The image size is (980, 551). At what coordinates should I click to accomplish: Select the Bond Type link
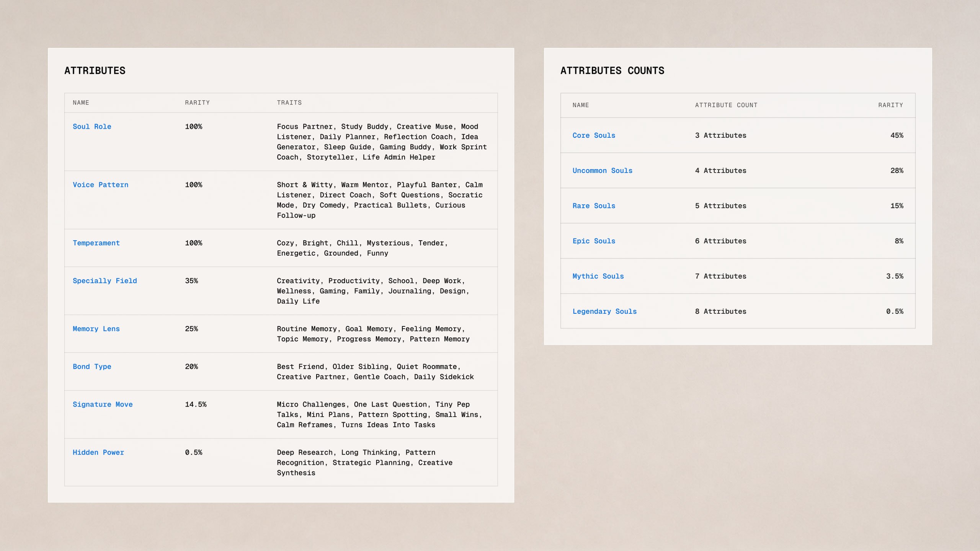pyautogui.click(x=92, y=367)
